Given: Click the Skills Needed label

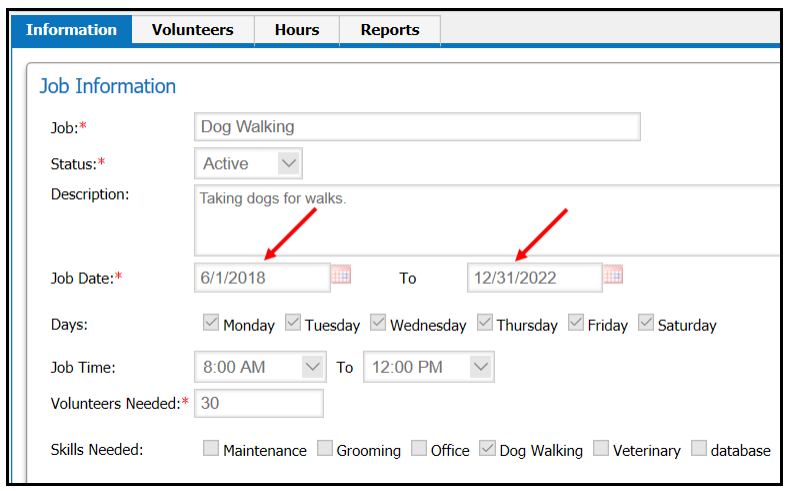Looking at the screenshot, I should [97, 450].
